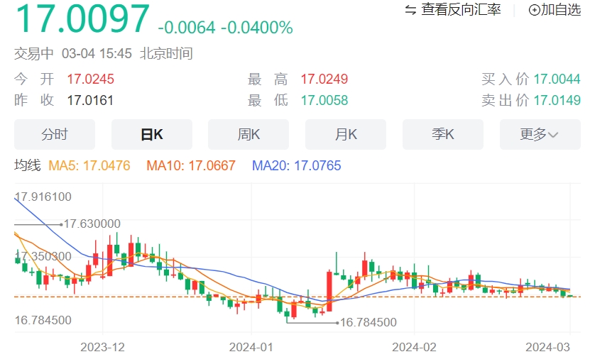Select the 季K chart tab

[443, 134]
